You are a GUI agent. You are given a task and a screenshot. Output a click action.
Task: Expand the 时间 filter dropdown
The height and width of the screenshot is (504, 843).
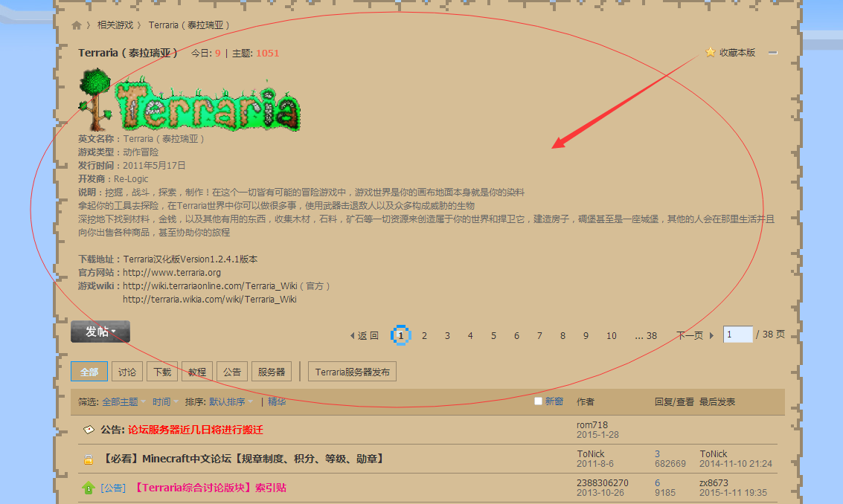[x=165, y=401]
